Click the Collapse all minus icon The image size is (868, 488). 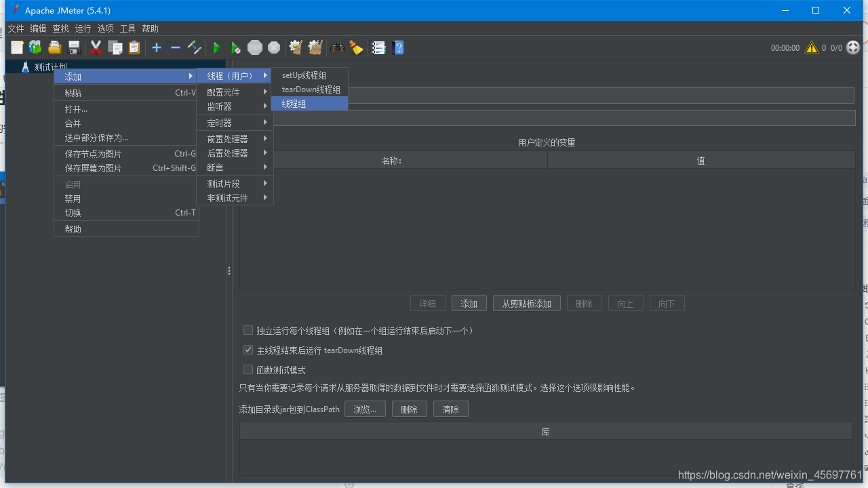pos(176,47)
